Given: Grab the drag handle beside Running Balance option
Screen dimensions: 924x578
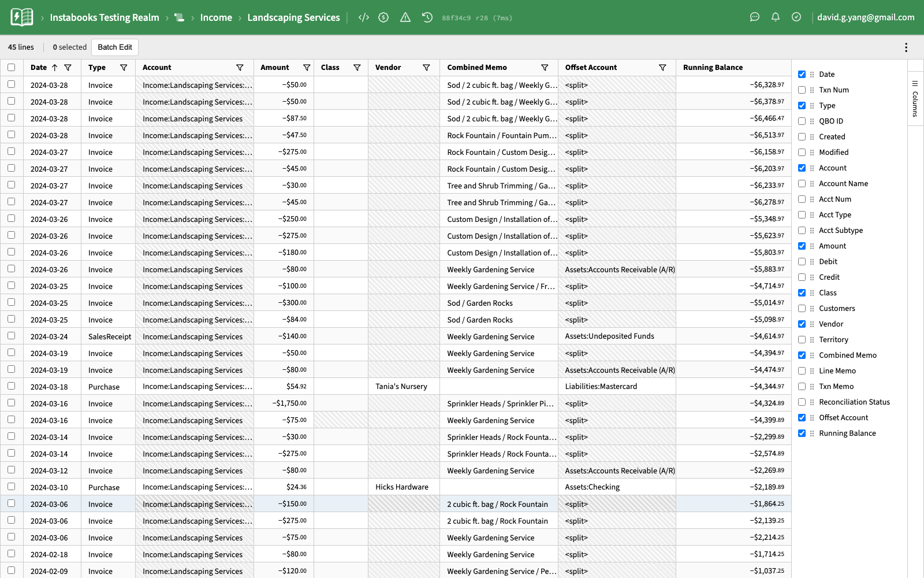Looking at the screenshot, I should point(812,433).
